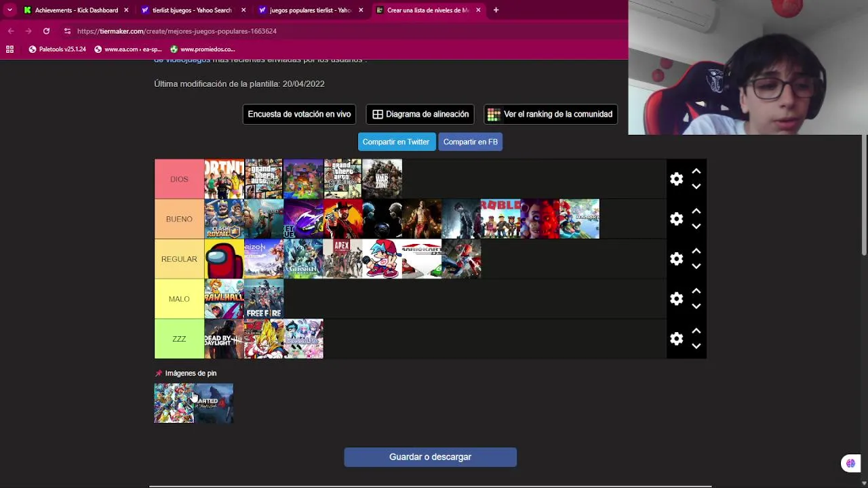The image size is (868, 488).
Task: Select Minecraft image in DIOS row
Action: pos(303,179)
